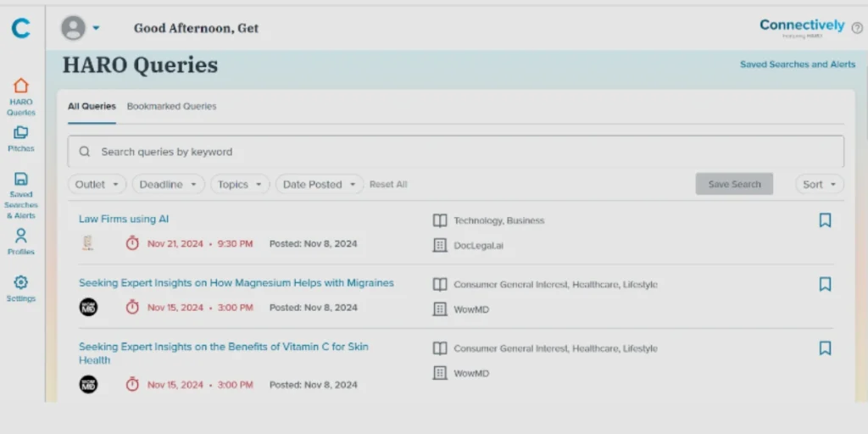Click the deadline timer icon for Law Firms query
This screenshot has width=868, height=434.
132,243
